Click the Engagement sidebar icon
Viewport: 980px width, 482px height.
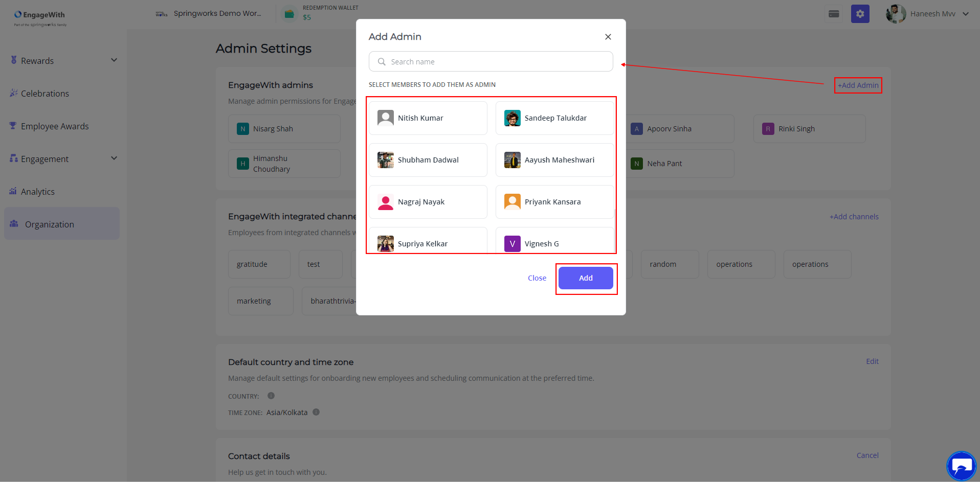click(x=14, y=158)
